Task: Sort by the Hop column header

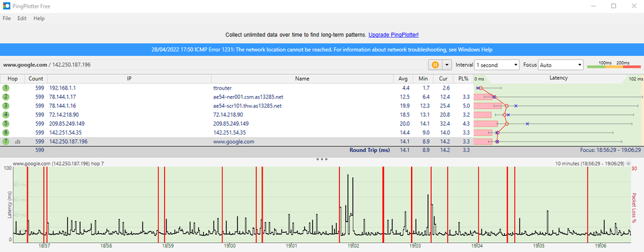Action: pos(12,79)
